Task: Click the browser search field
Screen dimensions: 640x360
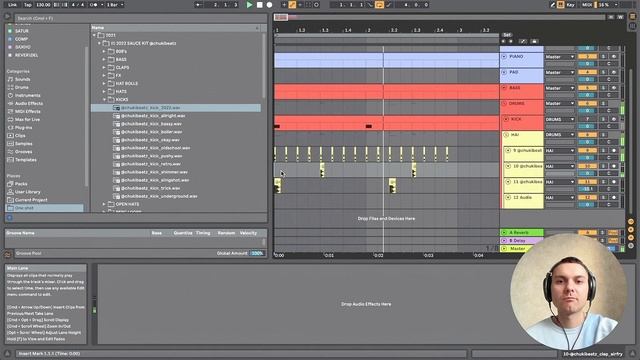Action: click(141, 18)
